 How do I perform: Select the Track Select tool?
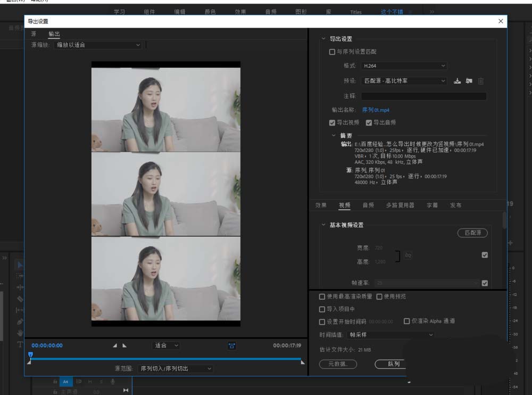click(20, 276)
